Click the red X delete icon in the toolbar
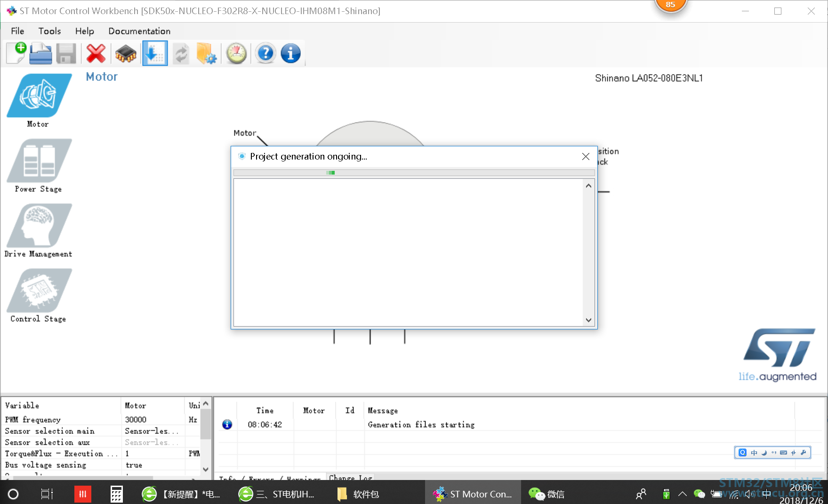The image size is (828, 504). 96,53
